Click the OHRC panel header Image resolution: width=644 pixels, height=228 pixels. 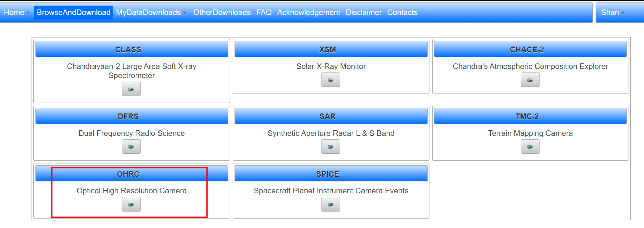click(x=132, y=174)
